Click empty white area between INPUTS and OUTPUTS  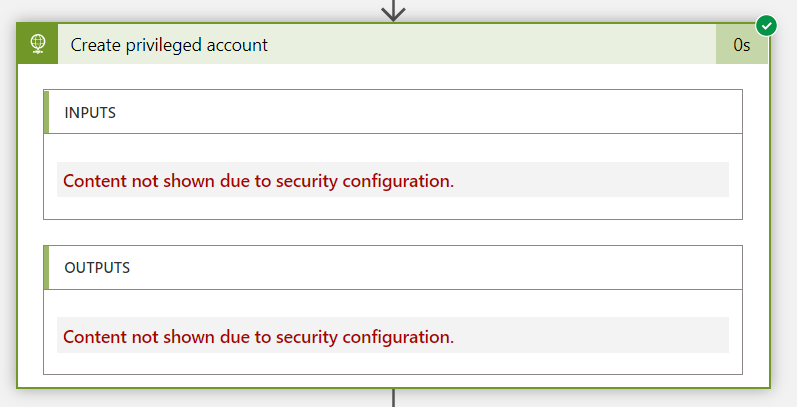click(393, 233)
